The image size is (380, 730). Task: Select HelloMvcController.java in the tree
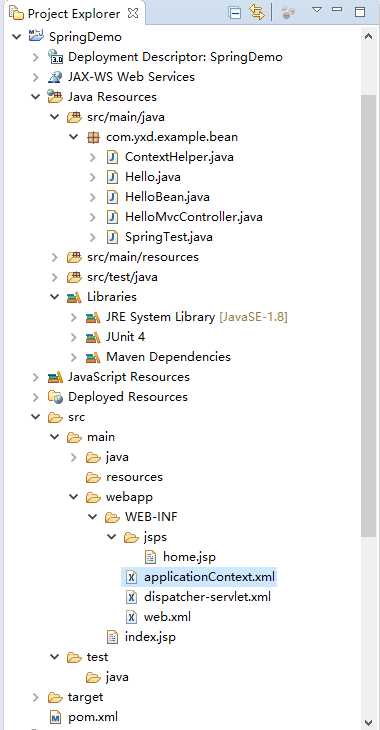click(x=194, y=217)
